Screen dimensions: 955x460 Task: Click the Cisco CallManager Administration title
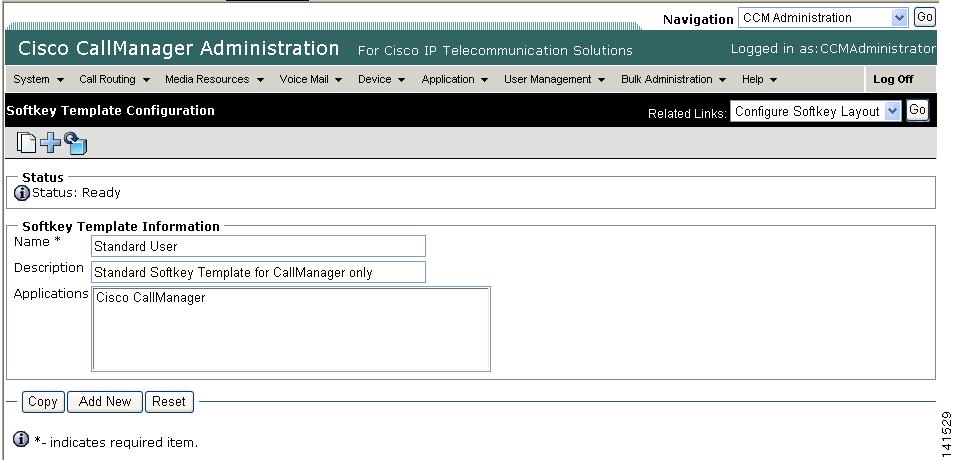click(178, 48)
